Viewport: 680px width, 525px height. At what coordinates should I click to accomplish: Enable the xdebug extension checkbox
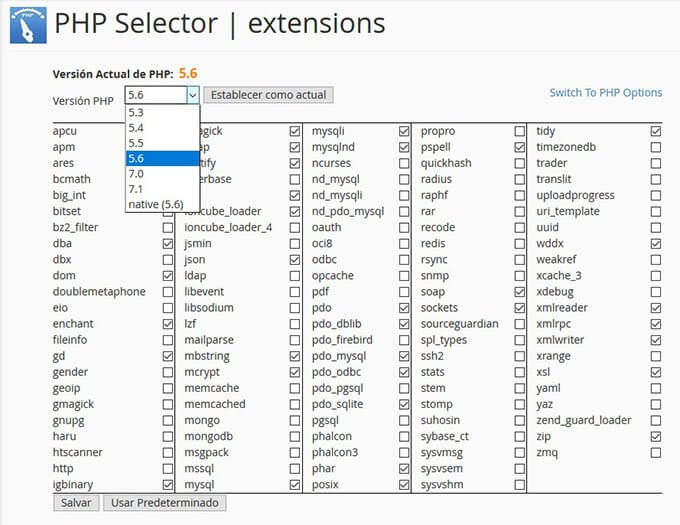[656, 292]
